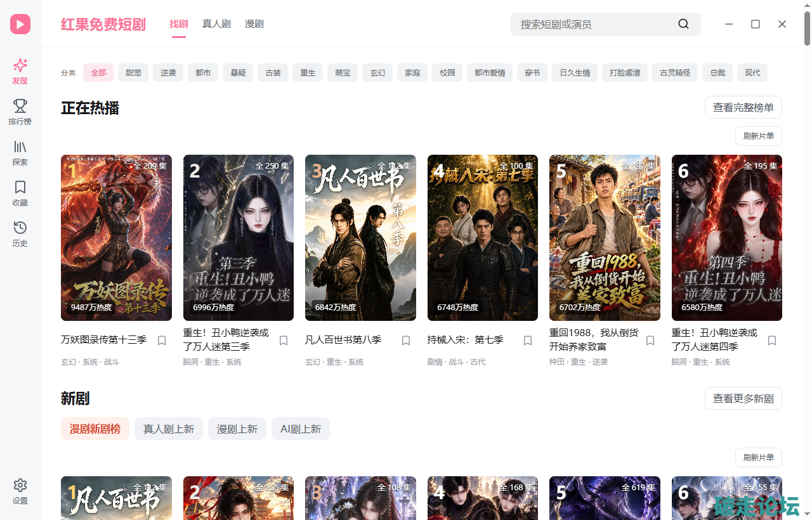812x520 pixels.
Task: Click the search magnifier icon
Action: (x=683, y=24)
